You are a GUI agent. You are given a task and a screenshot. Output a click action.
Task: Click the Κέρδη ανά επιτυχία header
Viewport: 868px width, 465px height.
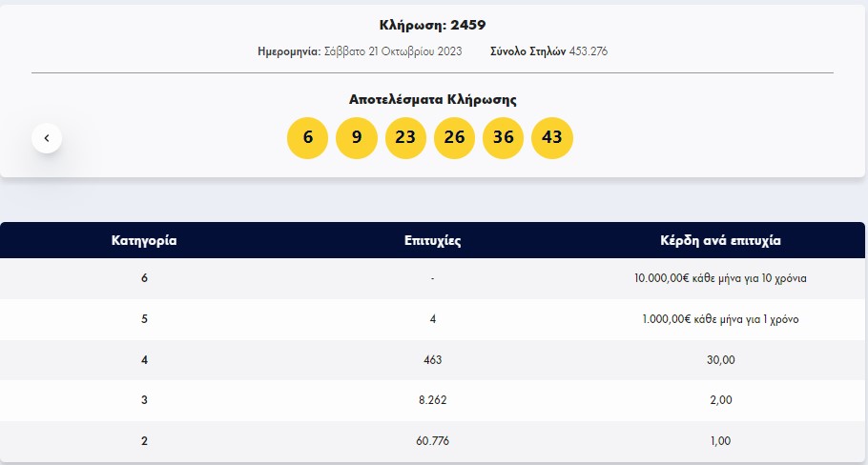click(x=720, y=240)
